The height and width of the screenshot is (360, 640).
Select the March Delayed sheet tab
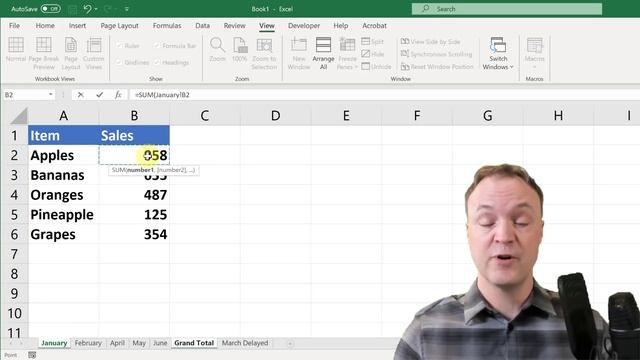click(245, 343)
